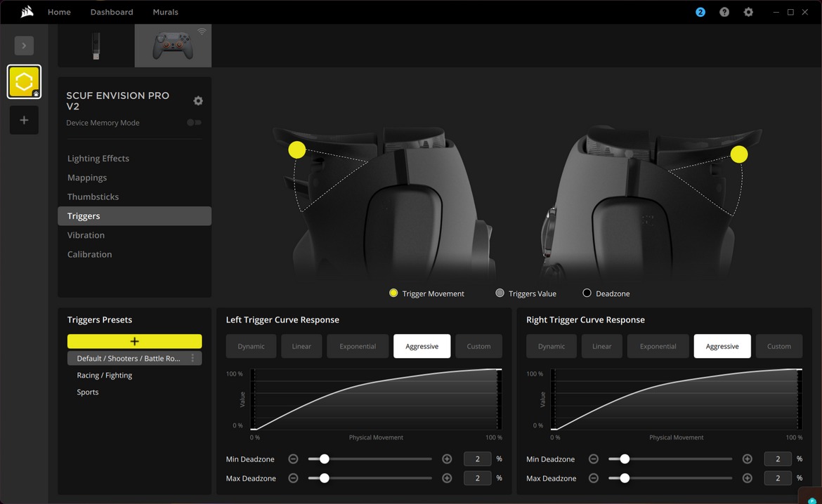Edit left trigger Min Deadzone value field
The image size is (822, 504).
(x=478, y=459)
